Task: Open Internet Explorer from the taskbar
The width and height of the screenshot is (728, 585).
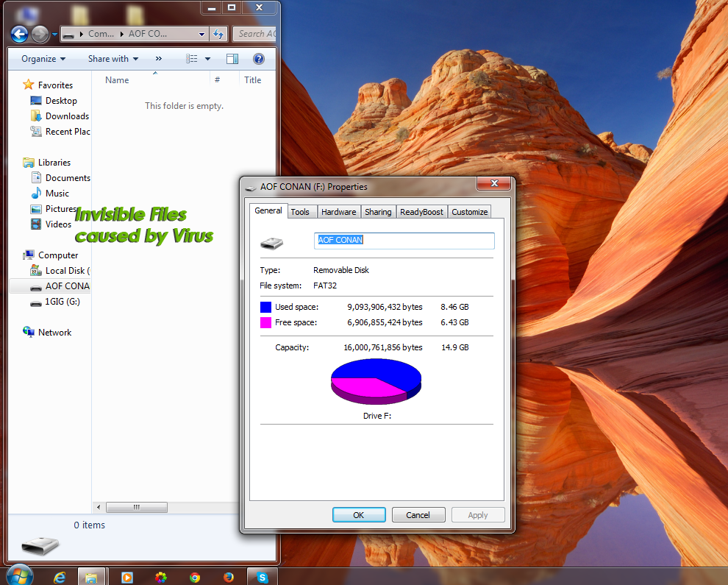Action: 60,577
